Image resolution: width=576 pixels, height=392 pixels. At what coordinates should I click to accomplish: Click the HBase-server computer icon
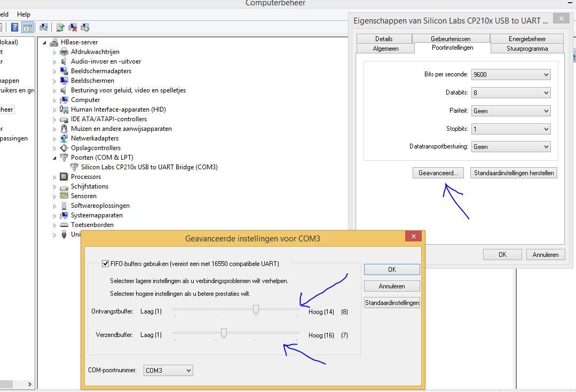click(54, 42)
